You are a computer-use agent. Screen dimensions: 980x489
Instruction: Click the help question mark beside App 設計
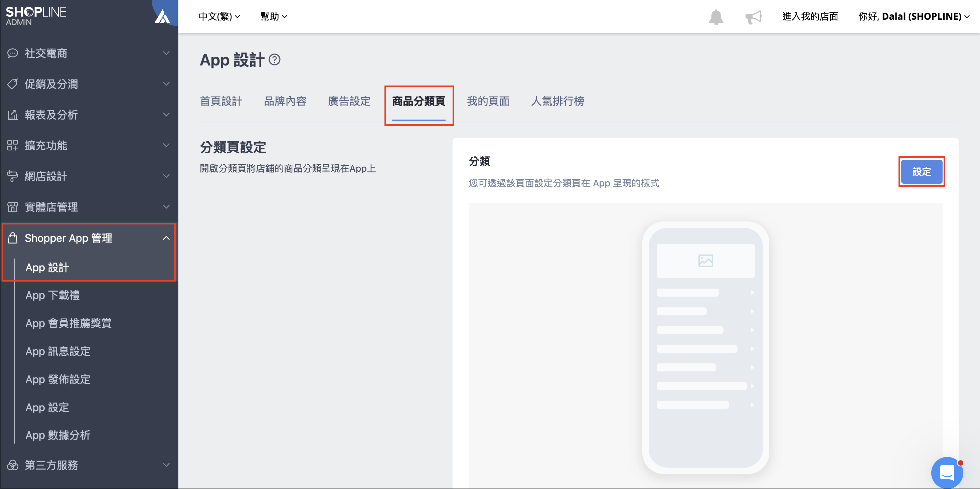(274, 60)
